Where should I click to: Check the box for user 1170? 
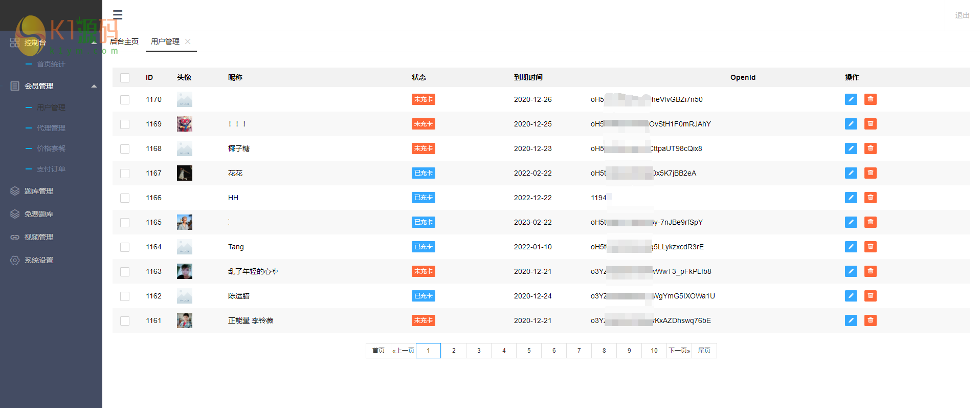pyautogui.click(x=125, y=100)
